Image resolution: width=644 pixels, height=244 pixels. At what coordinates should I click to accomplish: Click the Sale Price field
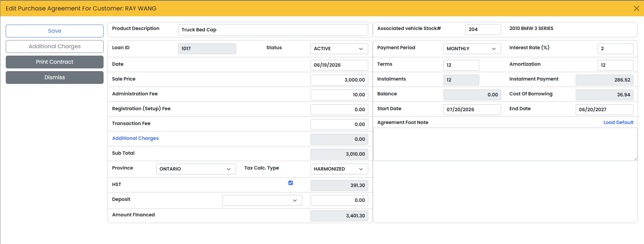pos(339,80)
